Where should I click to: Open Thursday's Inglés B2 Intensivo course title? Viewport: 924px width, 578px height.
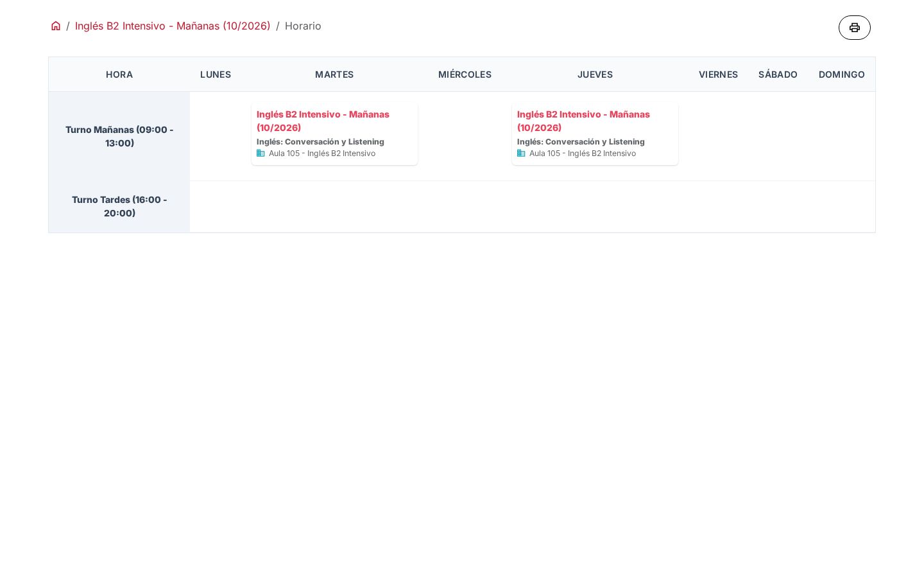[583, 121]
